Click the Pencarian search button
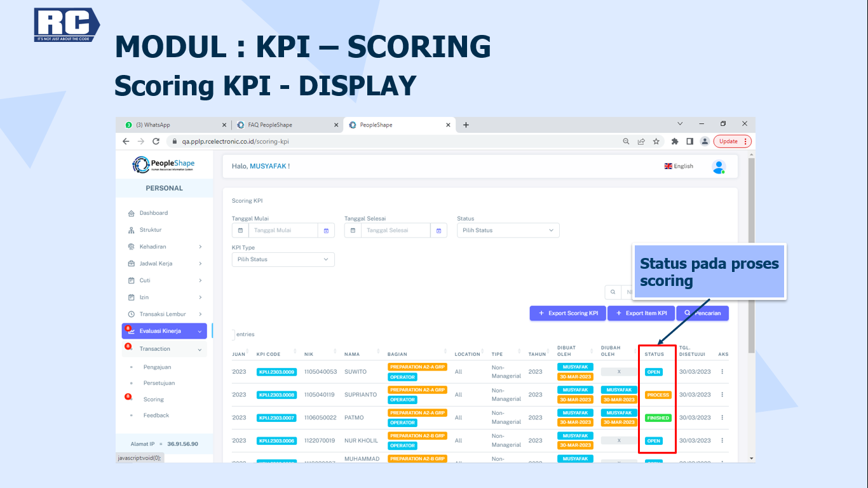 (x=702, y=313)
